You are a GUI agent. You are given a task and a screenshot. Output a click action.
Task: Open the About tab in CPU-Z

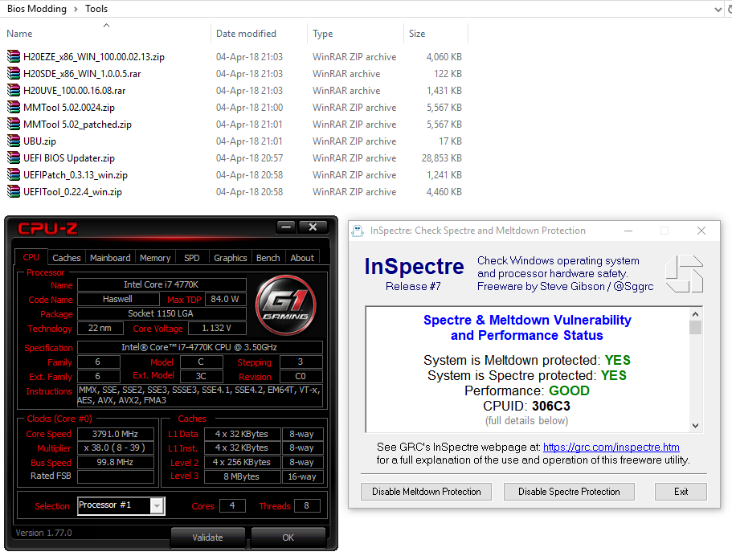302,258
